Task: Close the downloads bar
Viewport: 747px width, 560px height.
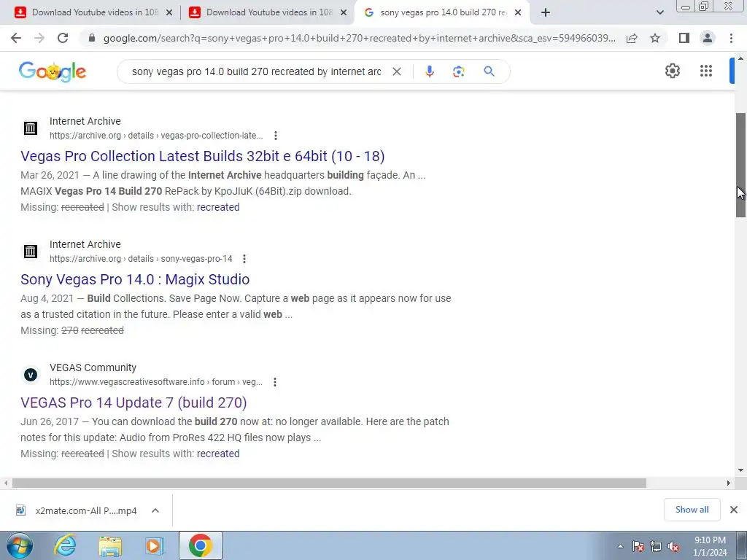Action: (734, 510)
